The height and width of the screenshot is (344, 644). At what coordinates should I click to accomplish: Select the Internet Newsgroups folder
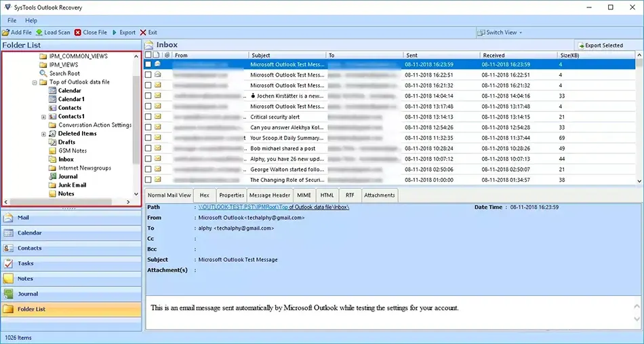click(85, 168)
